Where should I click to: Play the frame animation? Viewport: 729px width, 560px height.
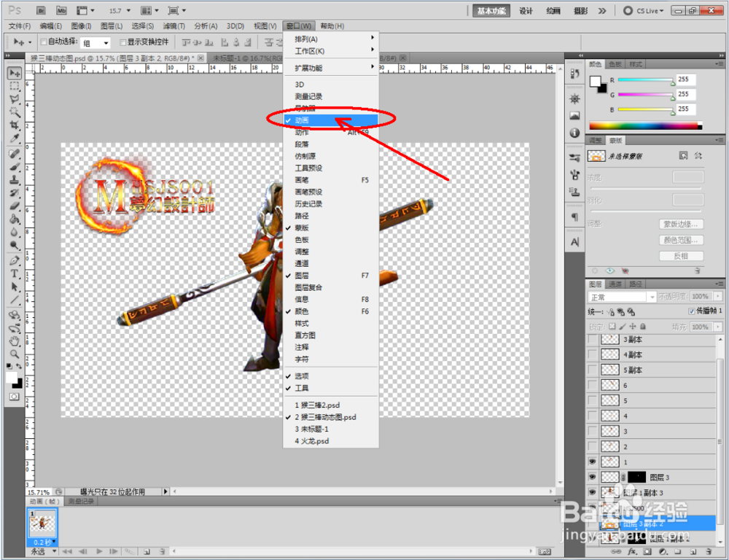click(x=99, y=551)
